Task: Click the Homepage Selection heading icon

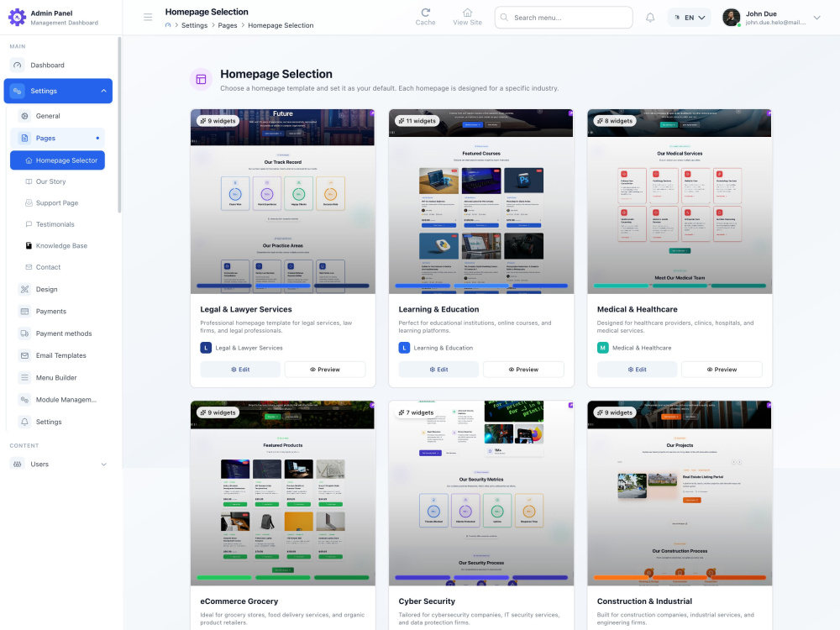Action: (201, 79)
